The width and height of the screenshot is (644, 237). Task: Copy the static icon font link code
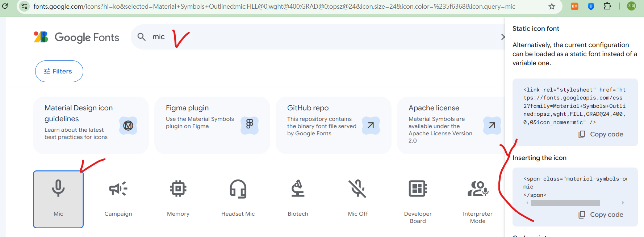click(x=601, y=134)
